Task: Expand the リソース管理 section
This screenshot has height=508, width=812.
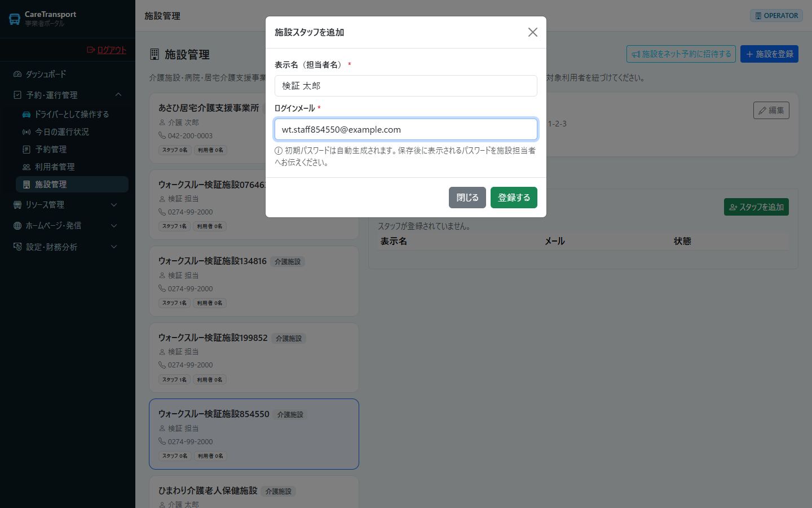Action: (68, 204)
